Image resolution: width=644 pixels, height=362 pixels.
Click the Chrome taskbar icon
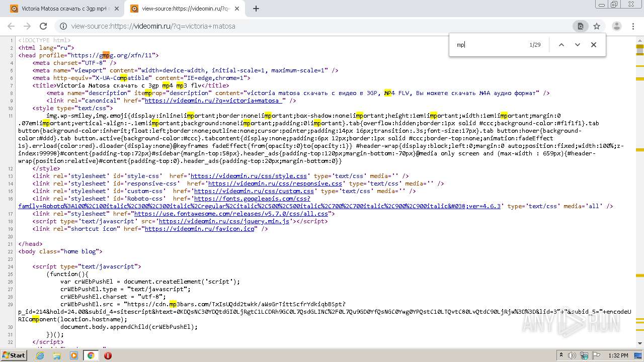pyautogui.click(x=91, y=355)
